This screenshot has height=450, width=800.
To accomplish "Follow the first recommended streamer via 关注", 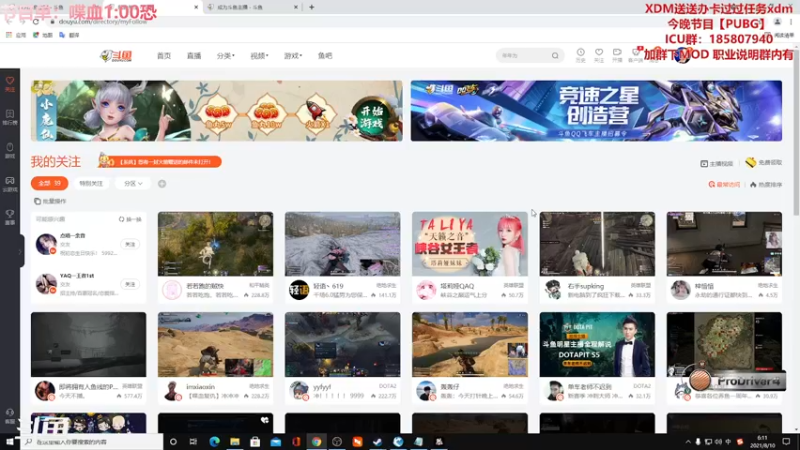I will point(130,244).
